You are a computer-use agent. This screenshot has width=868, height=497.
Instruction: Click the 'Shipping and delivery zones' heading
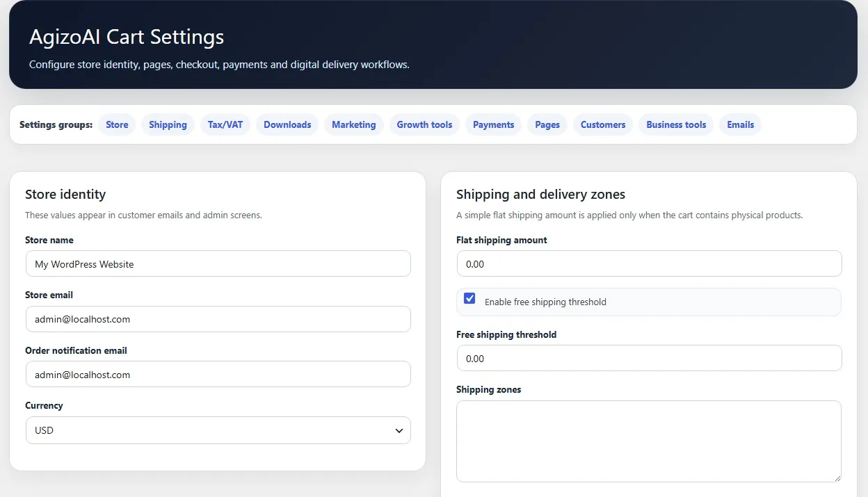click(x=540, y=194)
